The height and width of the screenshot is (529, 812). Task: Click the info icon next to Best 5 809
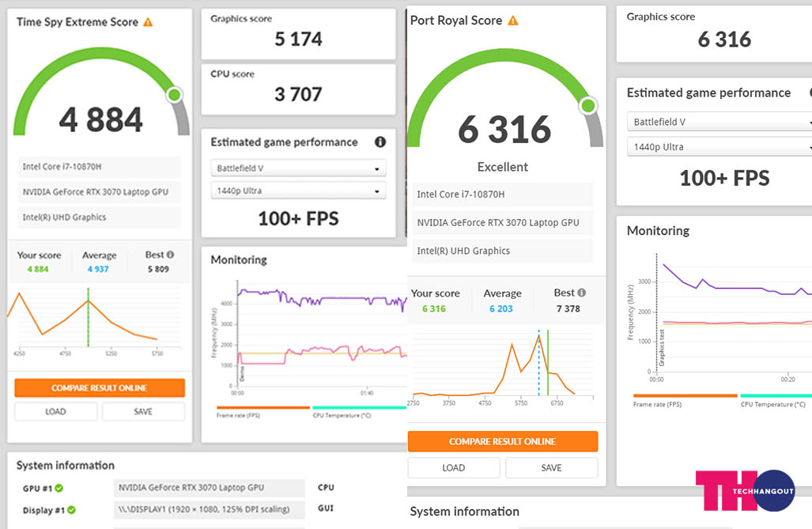170,255
